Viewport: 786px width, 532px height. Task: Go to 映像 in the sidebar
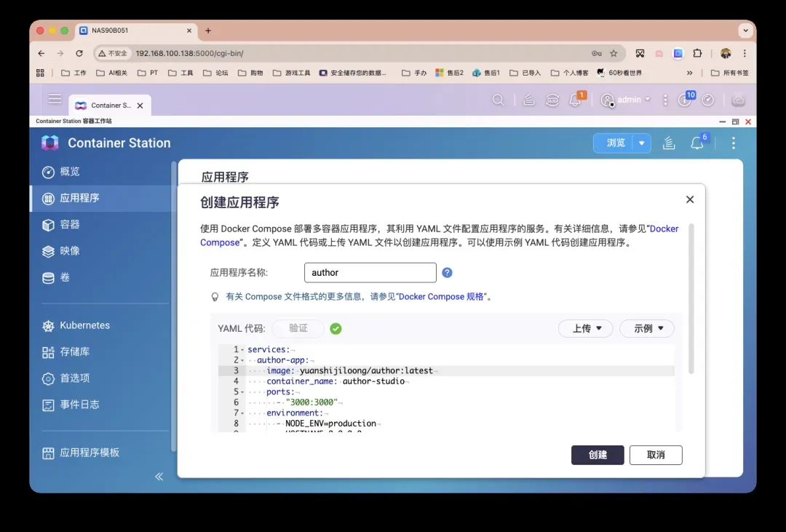coord(70,251)
